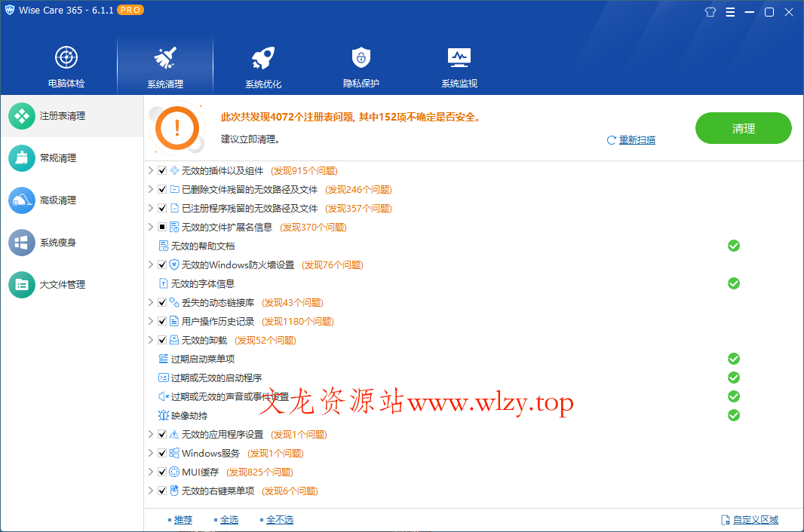The image size is (804, 532).
Task: Uncheck the MUI缓存 checkbox
Action: coord(162,472)
